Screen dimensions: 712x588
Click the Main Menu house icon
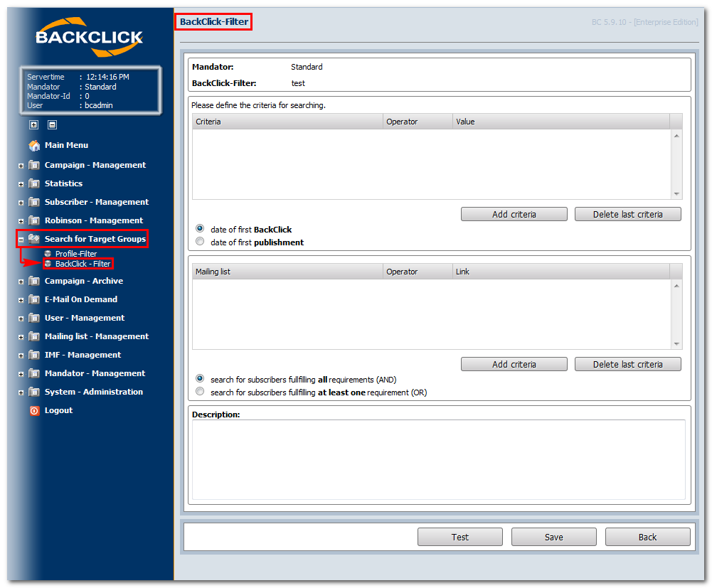click(x=35, y=145)
